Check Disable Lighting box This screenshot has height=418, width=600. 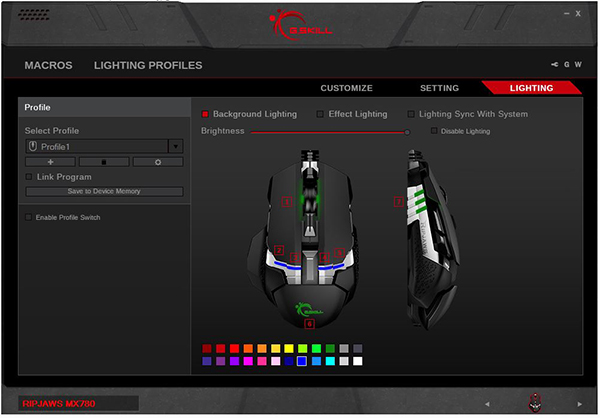(x=434, y=131)
